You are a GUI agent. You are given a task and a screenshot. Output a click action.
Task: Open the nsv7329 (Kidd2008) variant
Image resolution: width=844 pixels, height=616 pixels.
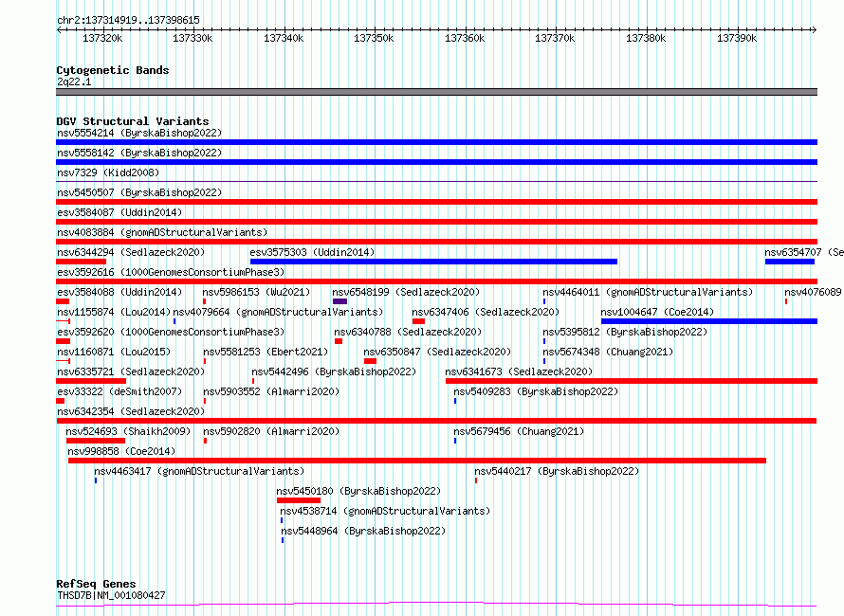tap(108, 172)
